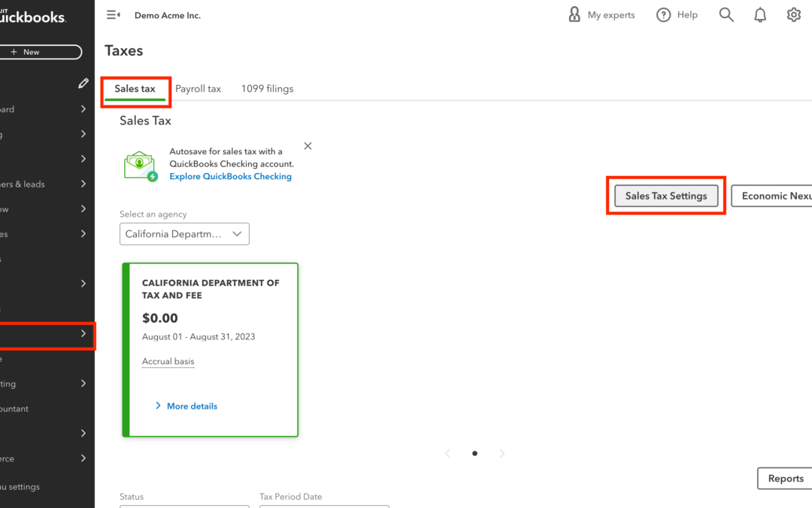This screenshot has height=508, width=812.
Task: Switch to the Sales tax tab
Action: 135,89
